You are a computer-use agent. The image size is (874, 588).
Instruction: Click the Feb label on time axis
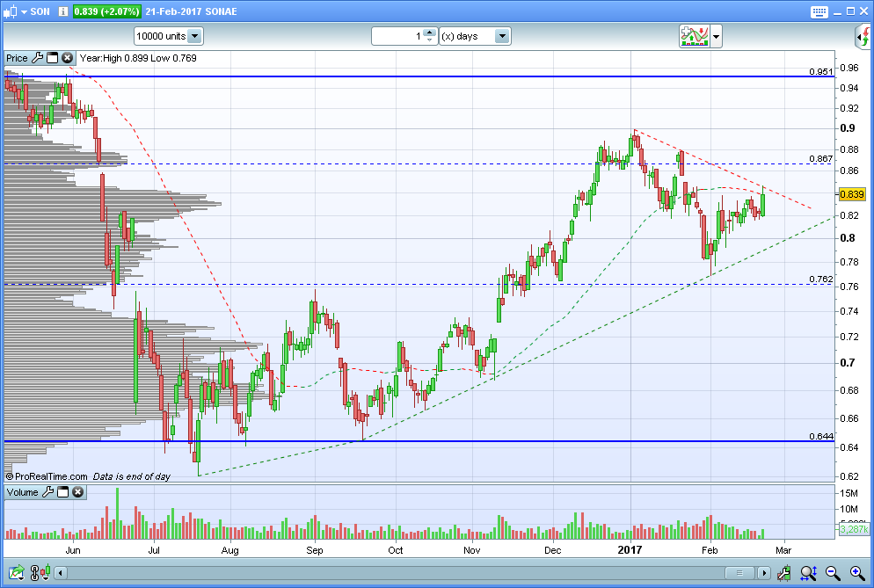pyautogui.click(x=710, y=551)
